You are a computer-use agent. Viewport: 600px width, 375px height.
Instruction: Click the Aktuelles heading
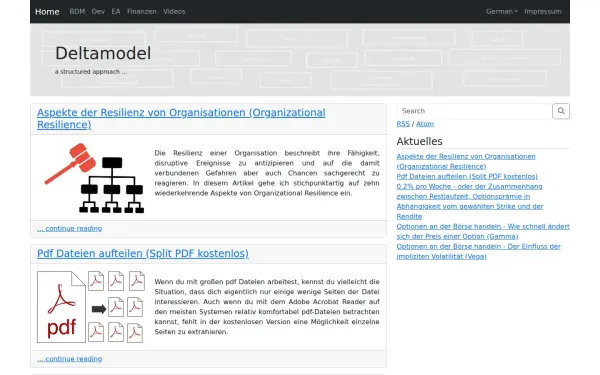419,141
